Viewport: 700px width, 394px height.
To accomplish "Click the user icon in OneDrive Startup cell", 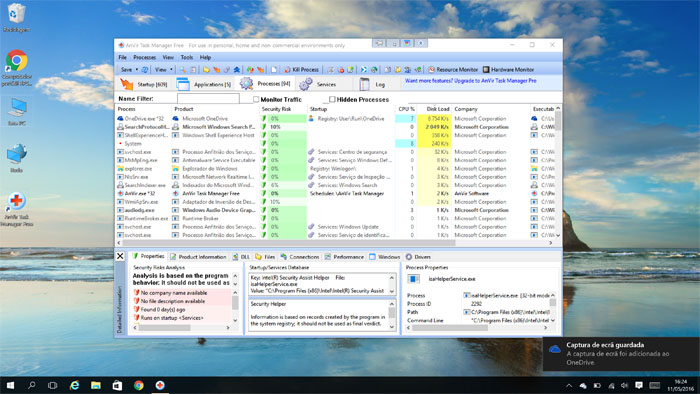I will point(311,119).
